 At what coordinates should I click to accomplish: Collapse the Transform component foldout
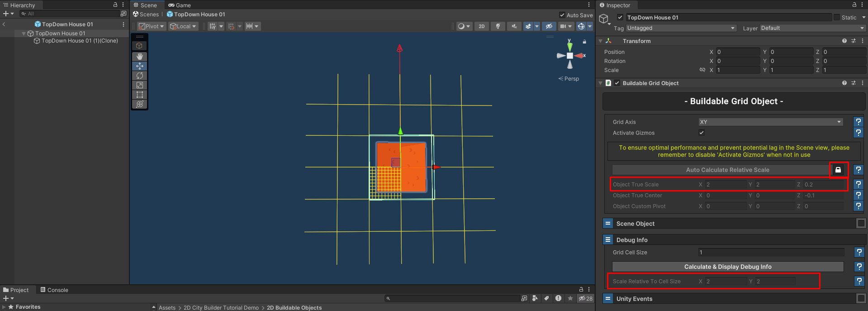point(601,41)
